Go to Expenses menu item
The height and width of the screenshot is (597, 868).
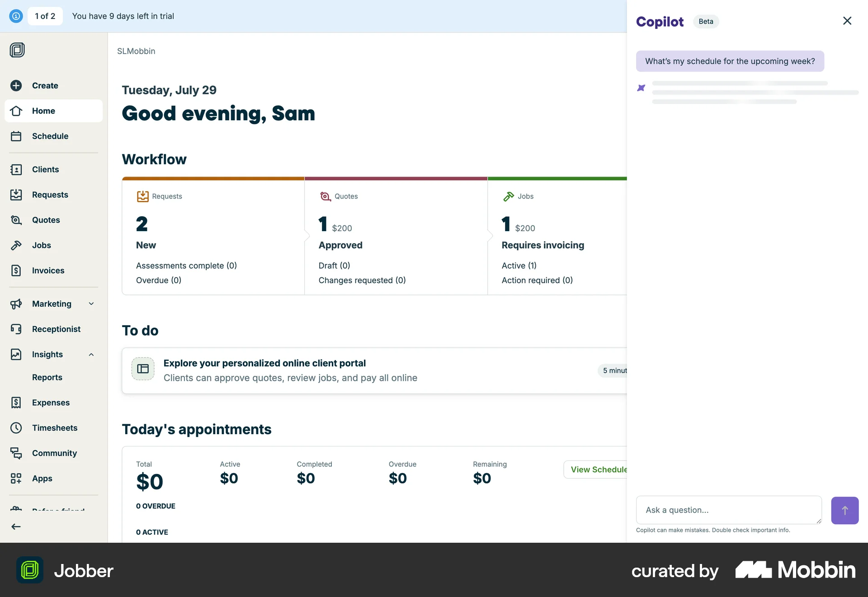coord(51,403)
